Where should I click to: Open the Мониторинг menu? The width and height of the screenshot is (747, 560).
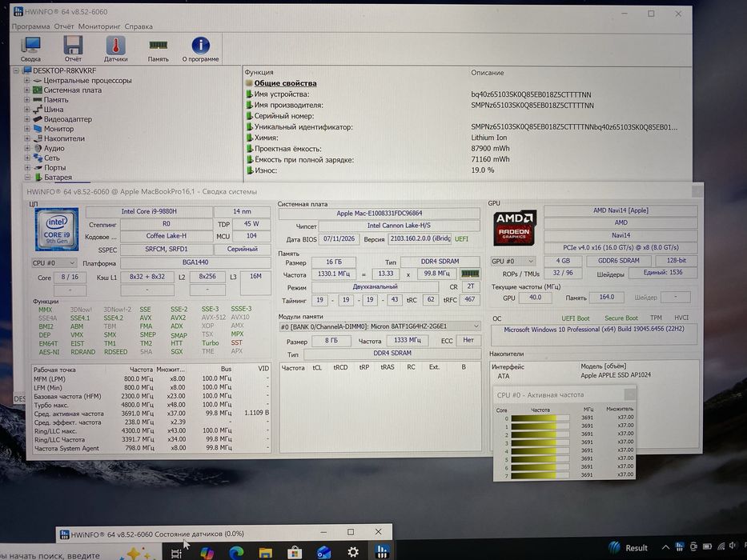[x=99, y=26]
